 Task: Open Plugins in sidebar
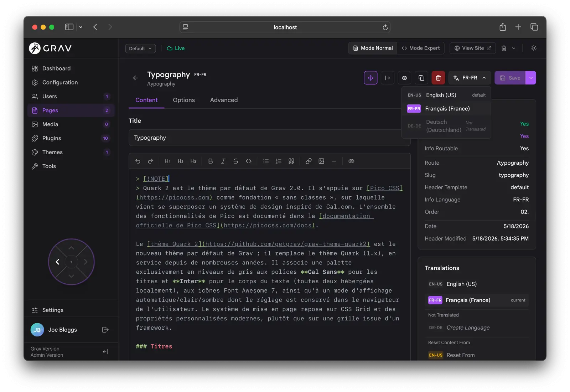(71, 138)
